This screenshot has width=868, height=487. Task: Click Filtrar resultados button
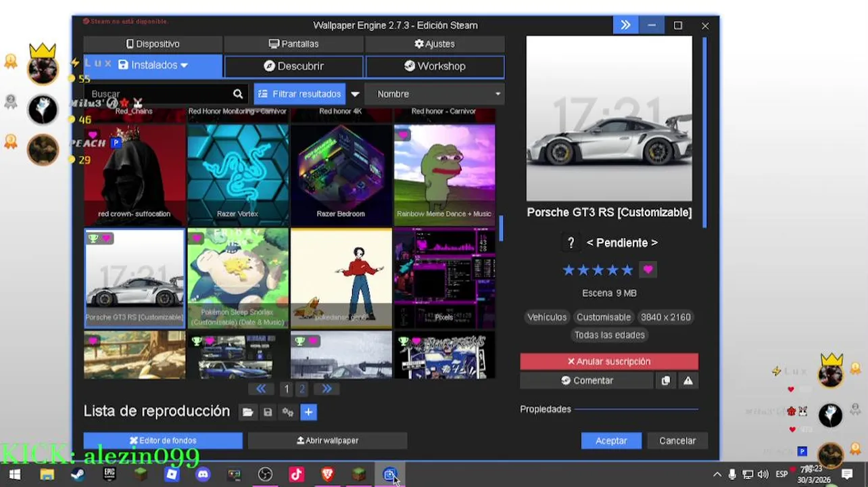299,94
